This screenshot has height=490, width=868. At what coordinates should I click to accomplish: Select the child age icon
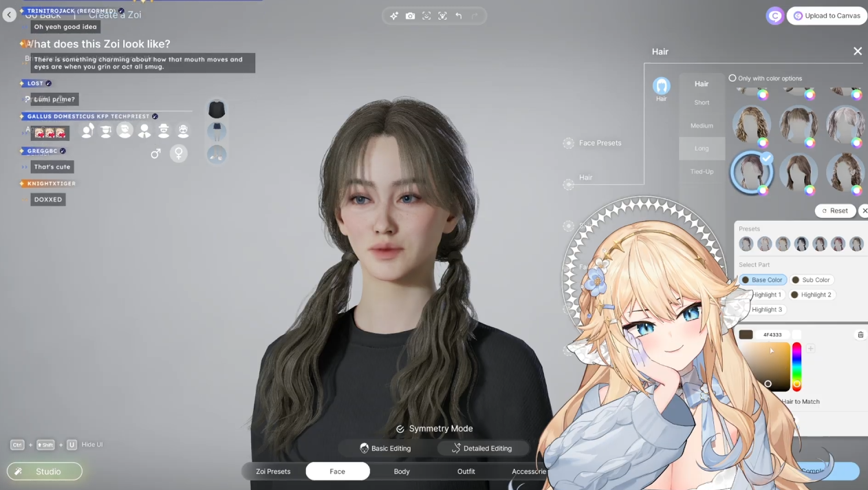tap(87, 130)
